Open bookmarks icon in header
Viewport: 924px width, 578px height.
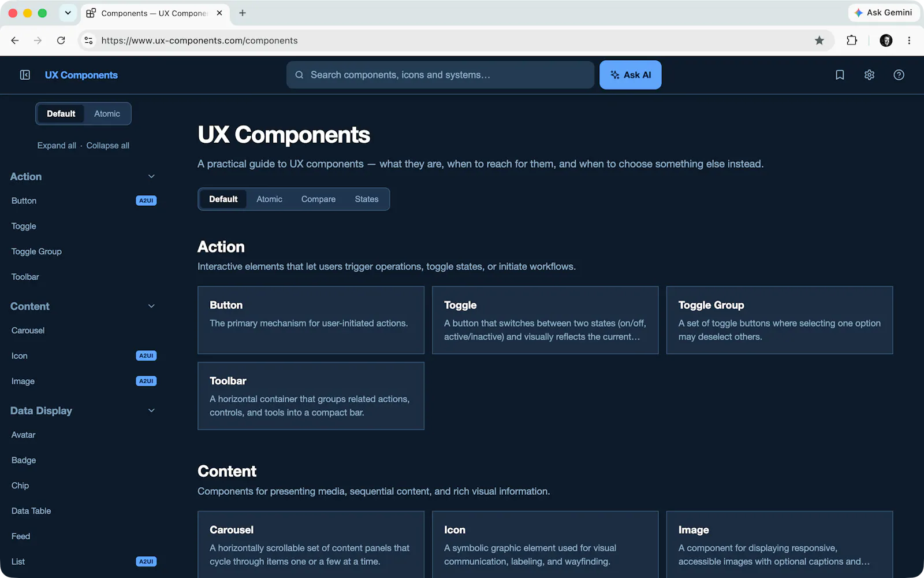click(x=840, y=75)
